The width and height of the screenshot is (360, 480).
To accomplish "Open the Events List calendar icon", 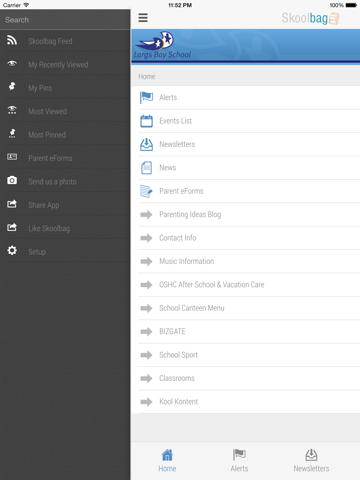I will pyautogui.click(x=146, y=121).
